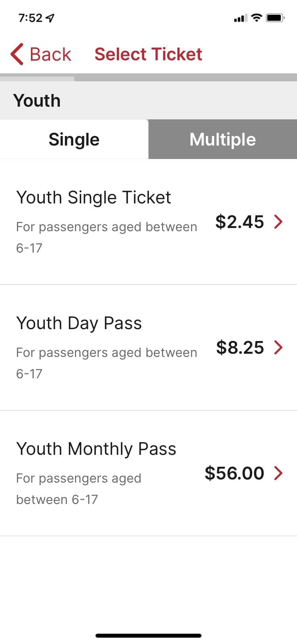
Task: Tap the Youth section header
Action: coord(37,100)
